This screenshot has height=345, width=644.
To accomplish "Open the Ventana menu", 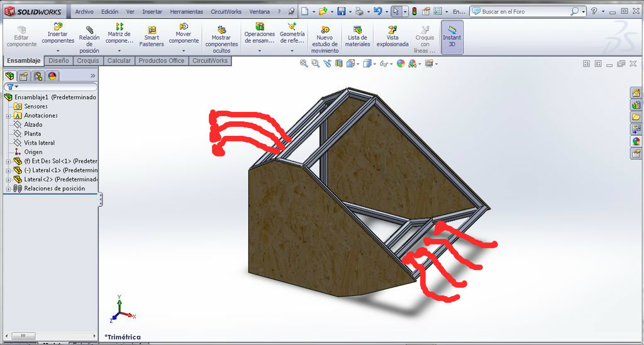I will [x=260, y=11].
